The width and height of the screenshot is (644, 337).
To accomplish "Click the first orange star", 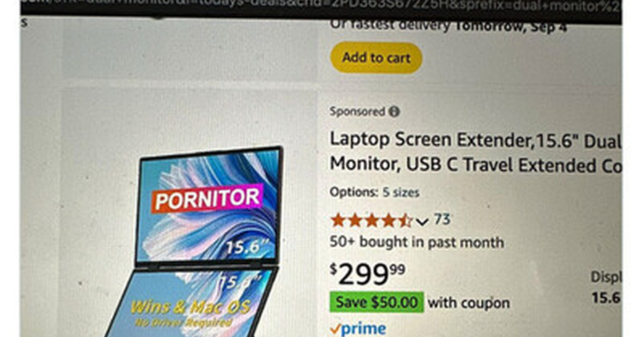I will point(338,221).
